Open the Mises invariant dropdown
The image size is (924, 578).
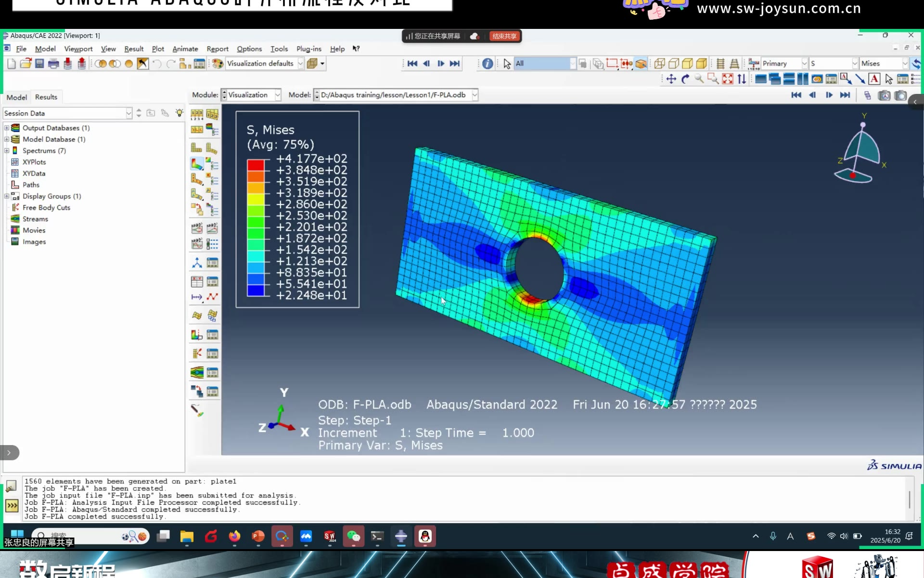[905, 64]
